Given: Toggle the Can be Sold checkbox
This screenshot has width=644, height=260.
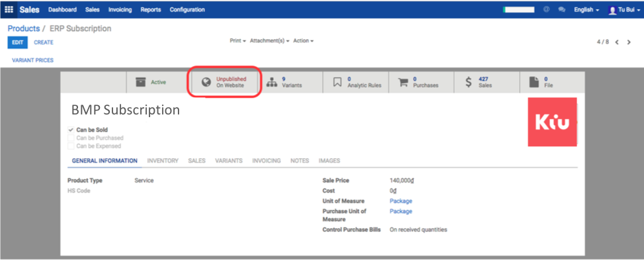Looking at the screenshot, I should [71, 130].
